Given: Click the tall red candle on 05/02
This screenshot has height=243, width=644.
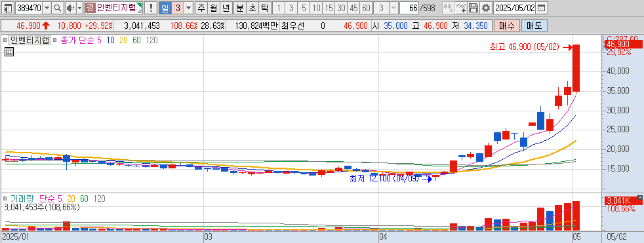Looking at the screenshot, I should click(576, 67).
